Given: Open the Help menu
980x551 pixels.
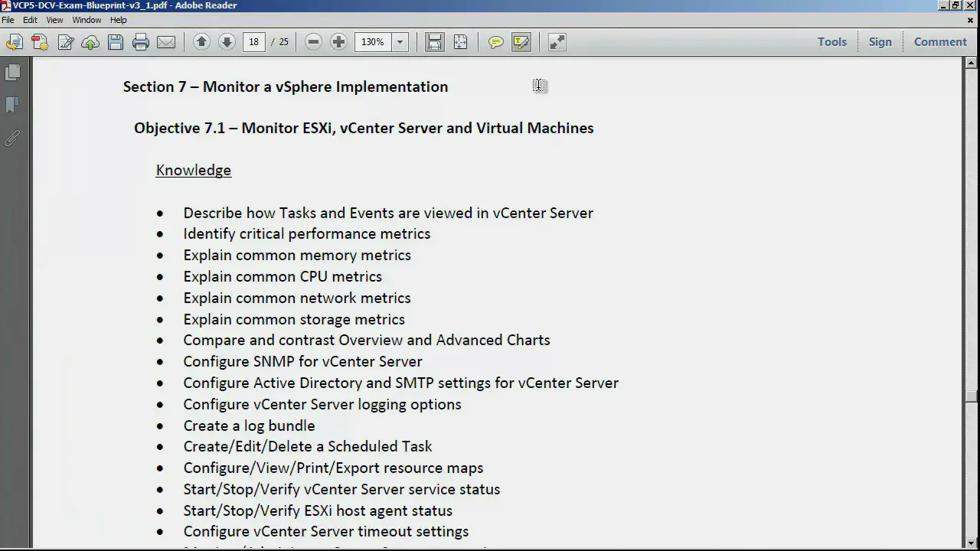Looking at the screenshot, I should coord(119,20).
